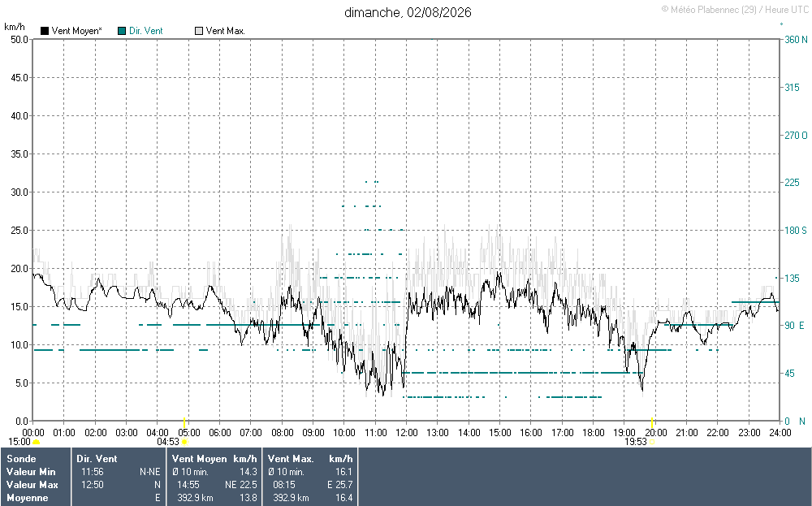Click the 'Dir. Vent' column header in the table

[x=97, y=459]
